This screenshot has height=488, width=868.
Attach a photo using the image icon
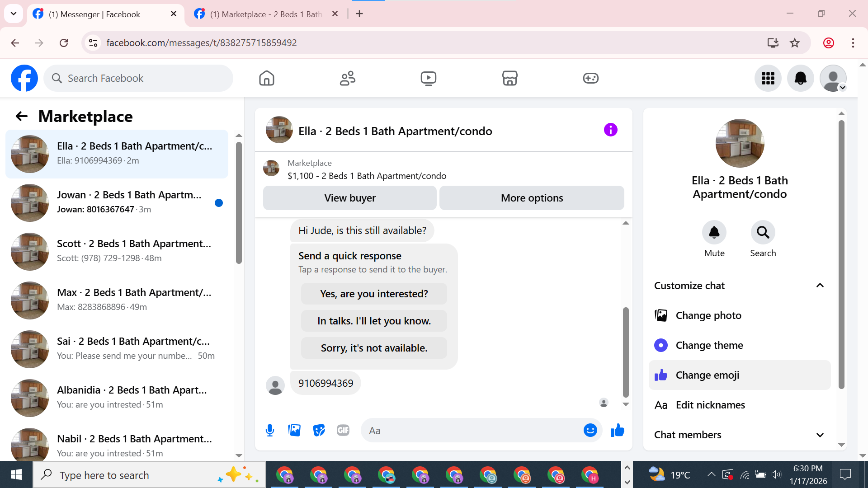294,430
